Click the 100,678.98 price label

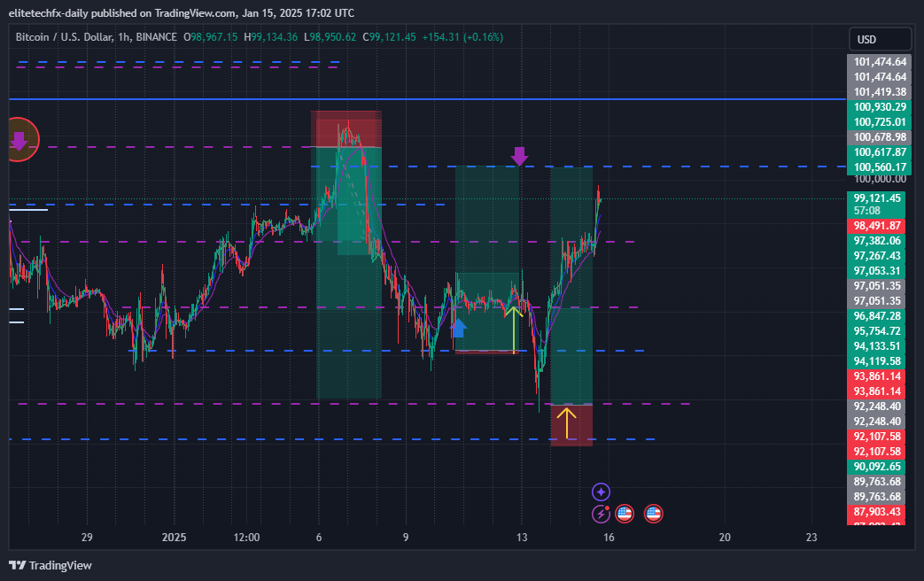(879, 137)
